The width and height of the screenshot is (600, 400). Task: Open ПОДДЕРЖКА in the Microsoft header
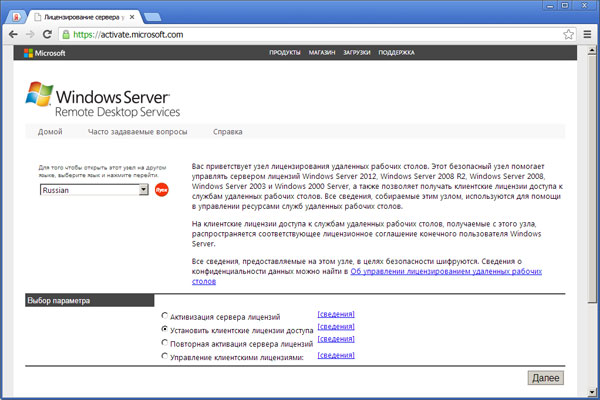396,52
